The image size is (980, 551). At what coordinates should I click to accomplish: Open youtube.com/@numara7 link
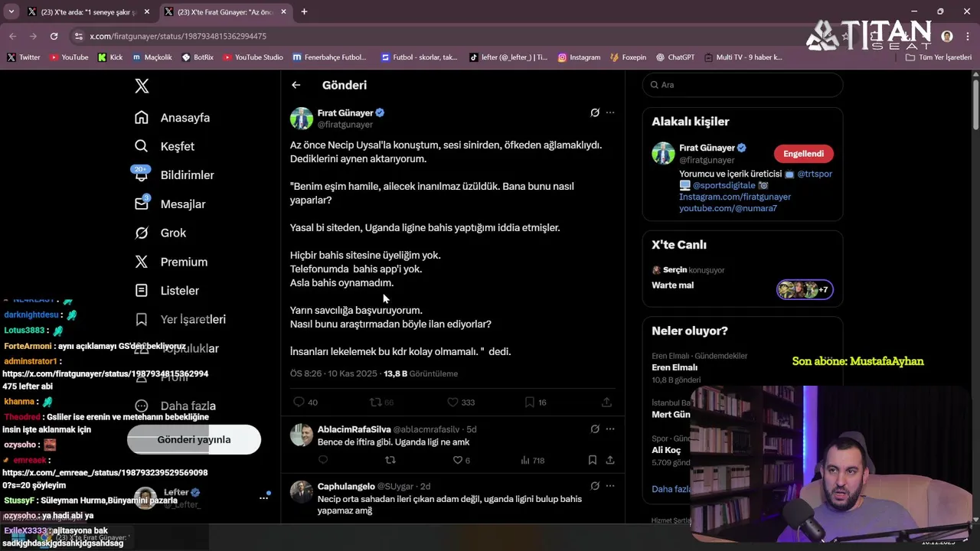coord(728,208)
